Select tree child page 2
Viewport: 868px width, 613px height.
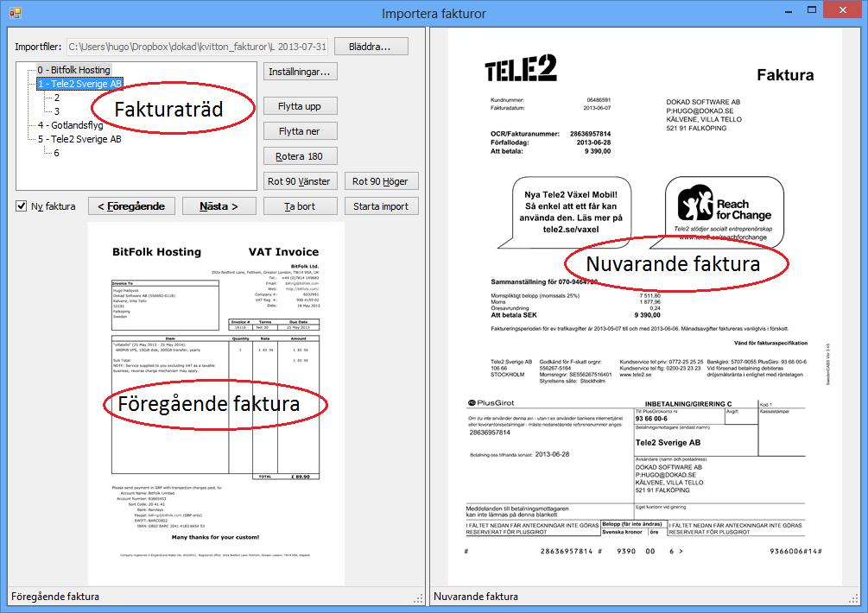click(56, 98)
